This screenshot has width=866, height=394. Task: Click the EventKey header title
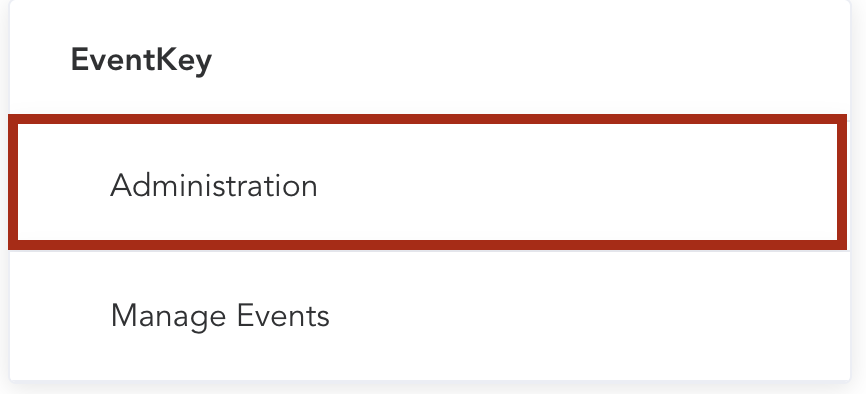[x=141, y=60]
